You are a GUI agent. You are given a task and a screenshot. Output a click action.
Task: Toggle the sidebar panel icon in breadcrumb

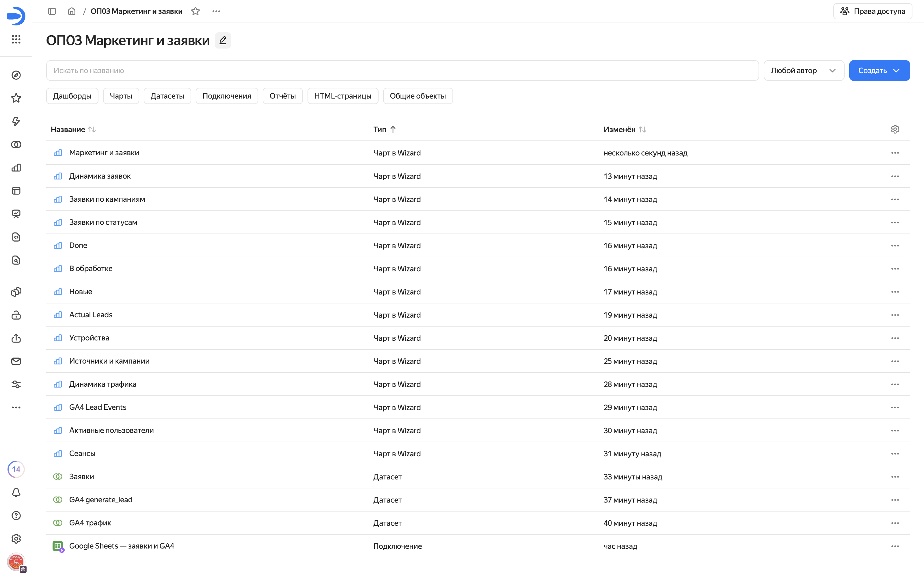(x=52, y=11)
